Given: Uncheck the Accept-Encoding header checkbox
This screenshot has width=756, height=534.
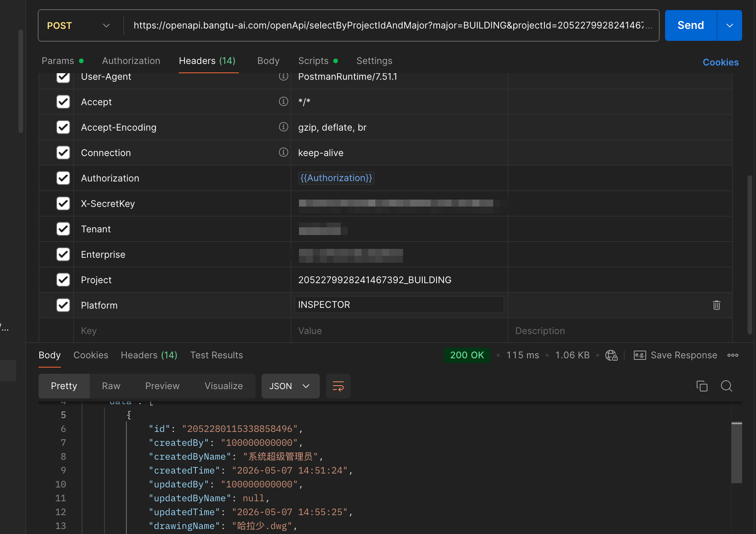Looking at the screenshot, I should pos(63,127).
